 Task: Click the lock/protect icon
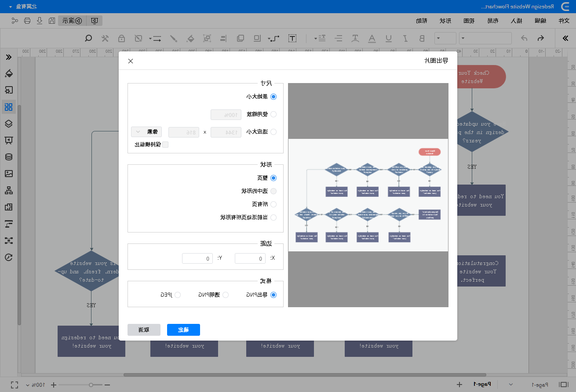pos(121,38)
